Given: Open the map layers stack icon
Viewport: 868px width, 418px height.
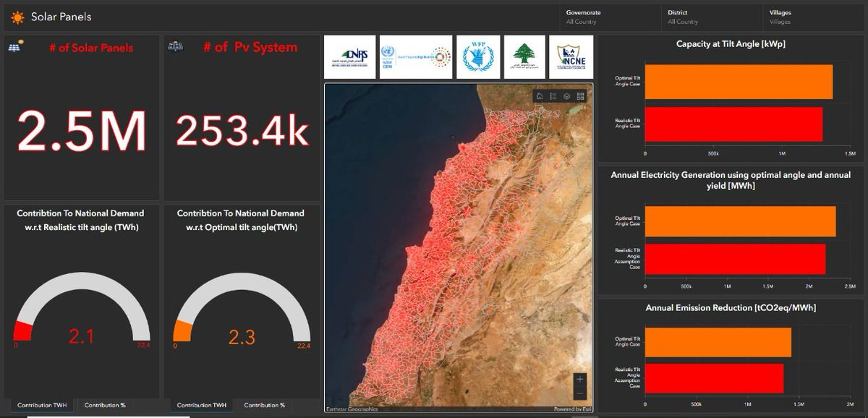Looking at the screenshot, I should (567, 96).
